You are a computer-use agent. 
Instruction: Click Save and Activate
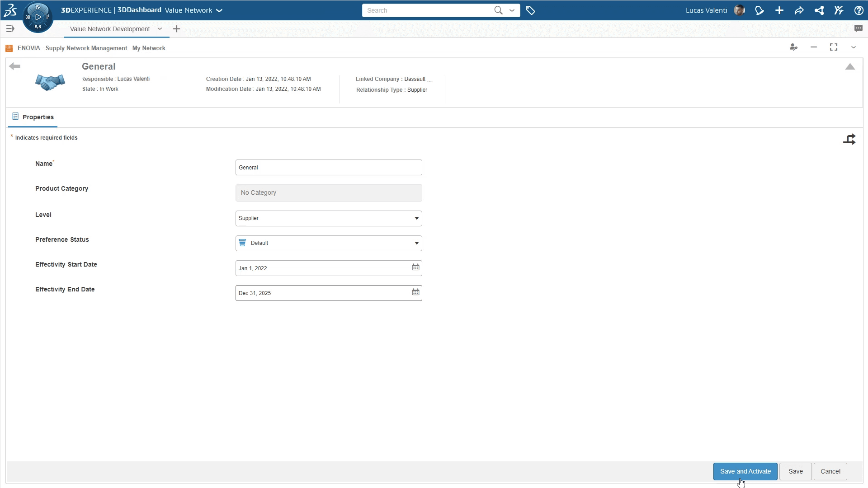tap(745, 471)
